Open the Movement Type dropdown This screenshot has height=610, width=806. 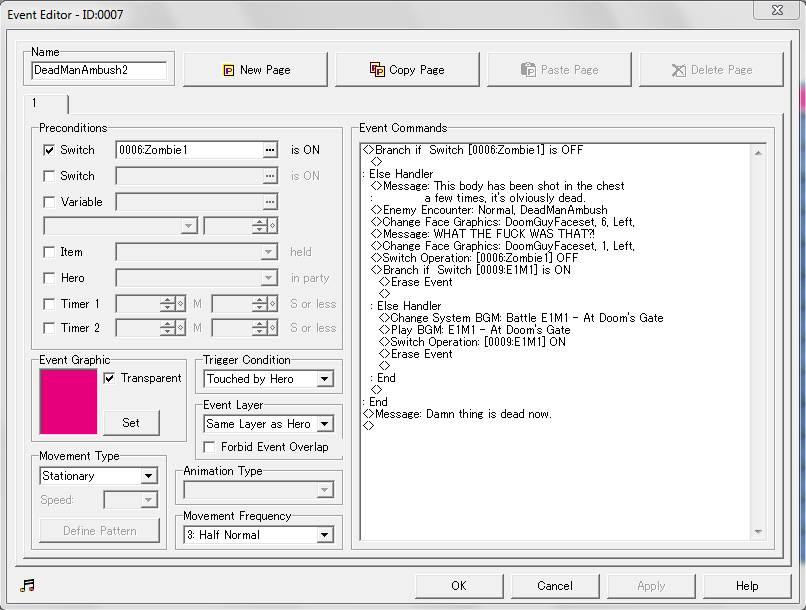tap(149, 476)
